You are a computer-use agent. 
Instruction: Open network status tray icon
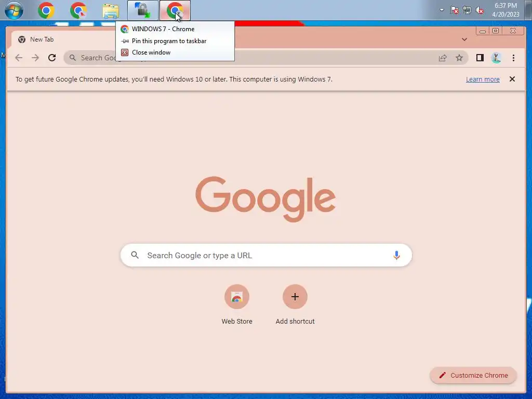pos(467,10)
